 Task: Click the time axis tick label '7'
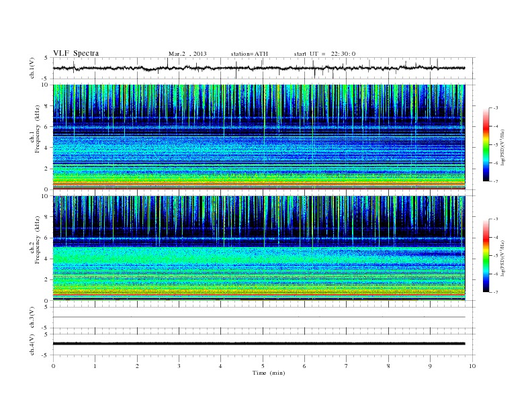click(347, 366)
